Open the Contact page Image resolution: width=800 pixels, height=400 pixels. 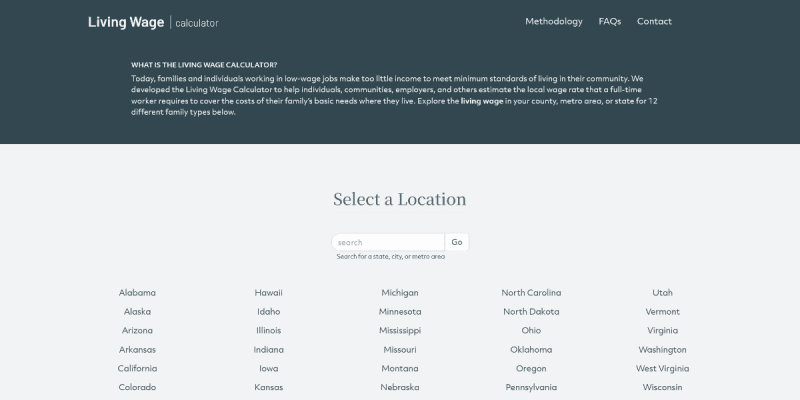pyautogui.click(x=654, y=21)
